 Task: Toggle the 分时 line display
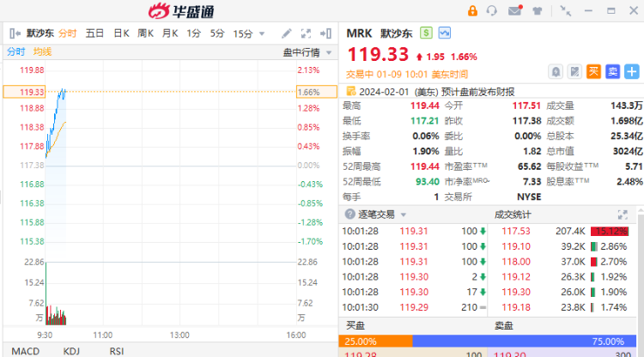point(16,51)
